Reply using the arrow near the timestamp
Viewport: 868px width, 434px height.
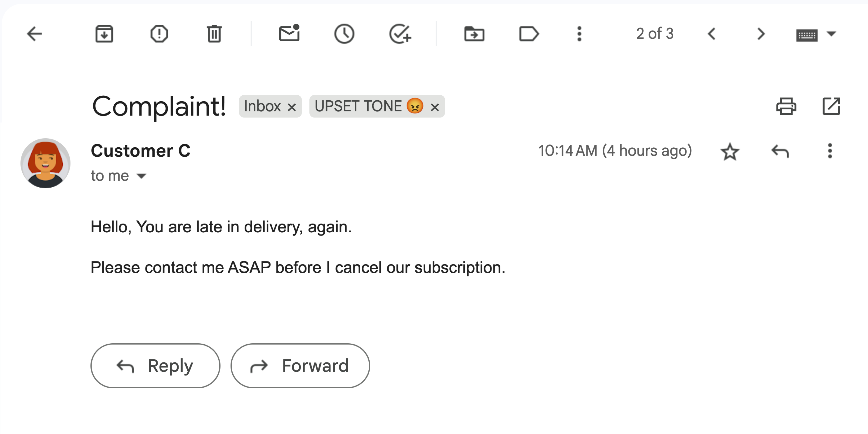pos(780,152)
